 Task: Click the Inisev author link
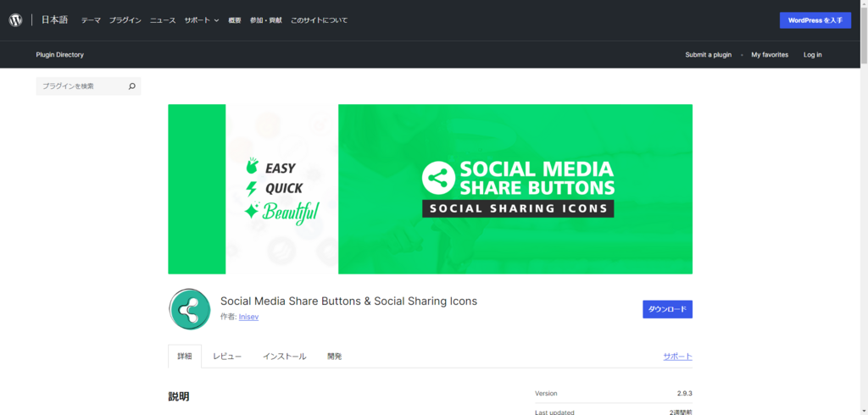pos(248,317)
